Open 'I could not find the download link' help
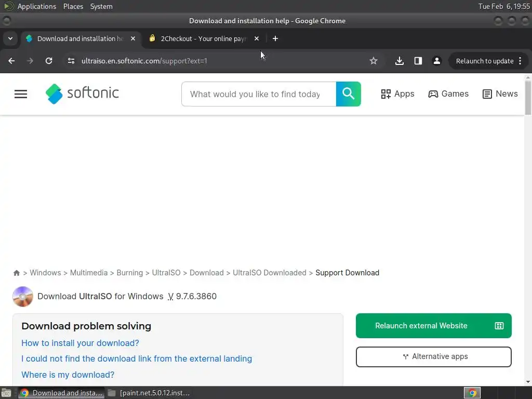The height and width of the screenshot is (399, 532). 137,358
